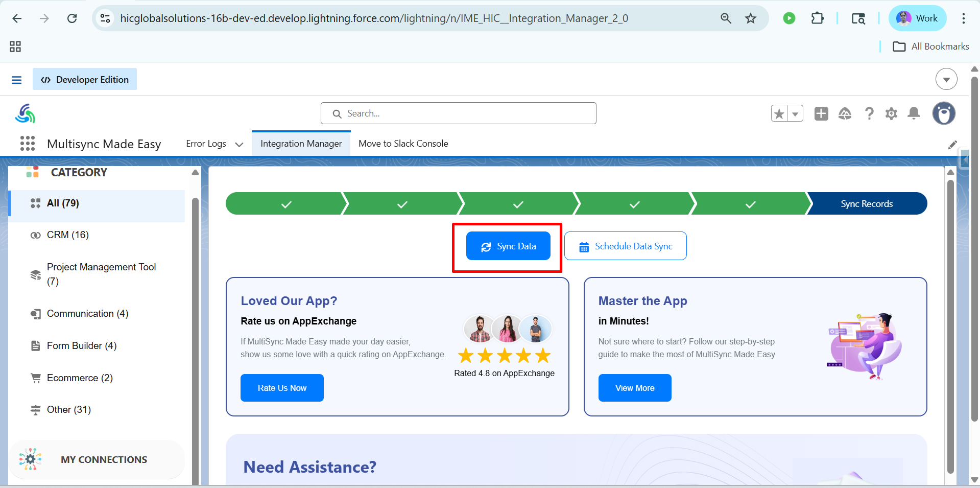This screenshot has width=980, height=488.
Task: Open the MY CONNECTIONS section
Action: click(x=97, y=459)
